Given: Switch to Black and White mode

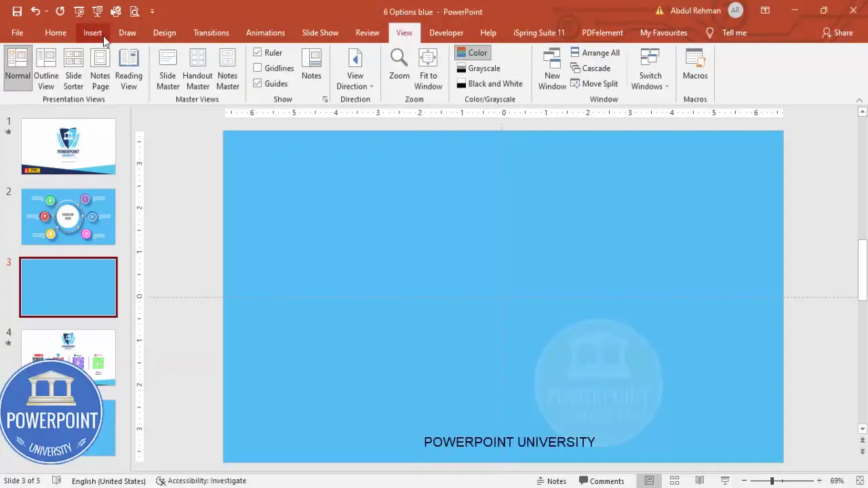Looking at the screenshot, I should point(490,83).
